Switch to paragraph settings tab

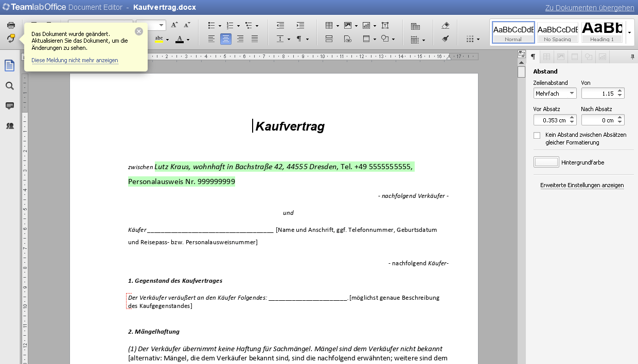click(x=534, y=57)
